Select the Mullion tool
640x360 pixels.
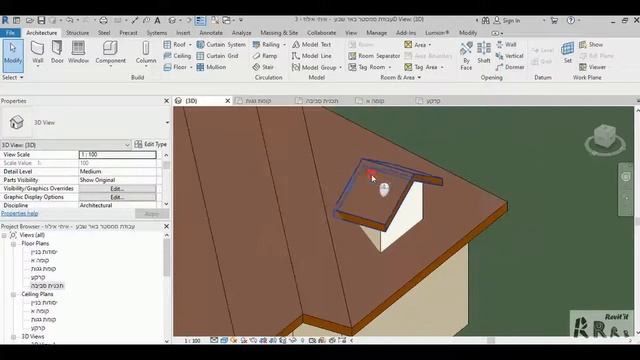coord(211,67)
